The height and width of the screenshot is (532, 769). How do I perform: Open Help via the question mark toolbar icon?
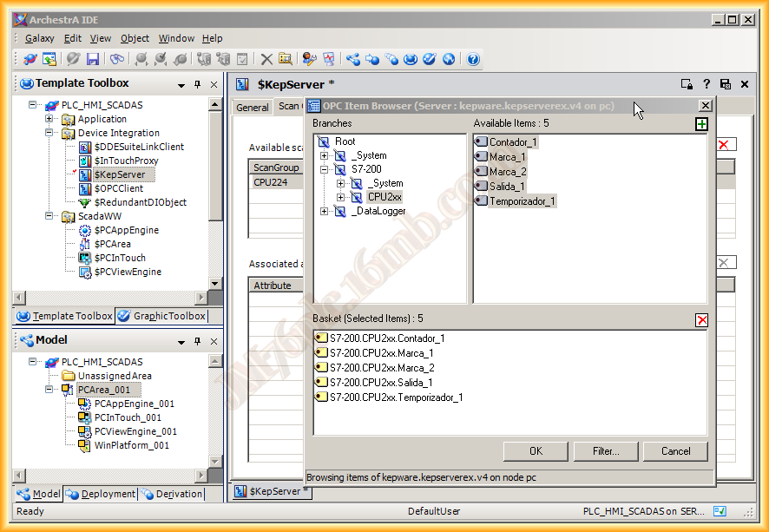[x=473, y=59]
